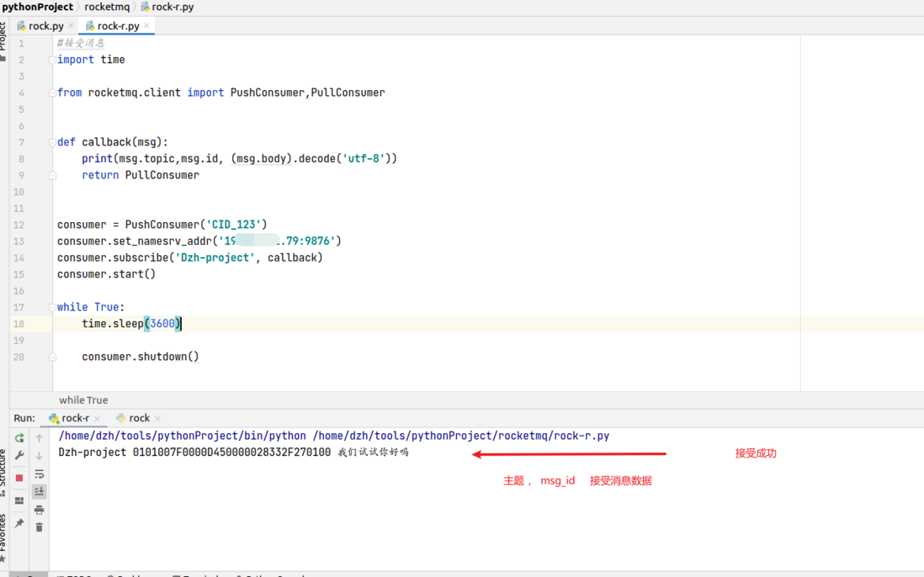Click the Python interpreter path in console
Image resolution: width=924 pixels, height=577 pixels.
[182, 436]
